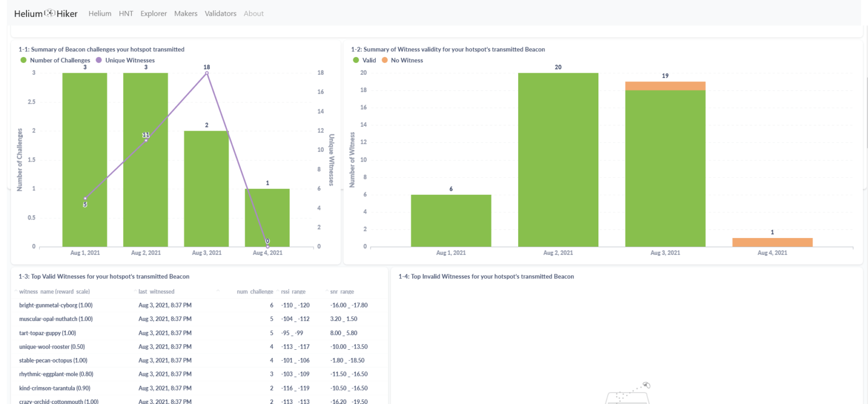868x404 pixels.
Task: Click the green Valid legend dot
Action: [356, 60]
